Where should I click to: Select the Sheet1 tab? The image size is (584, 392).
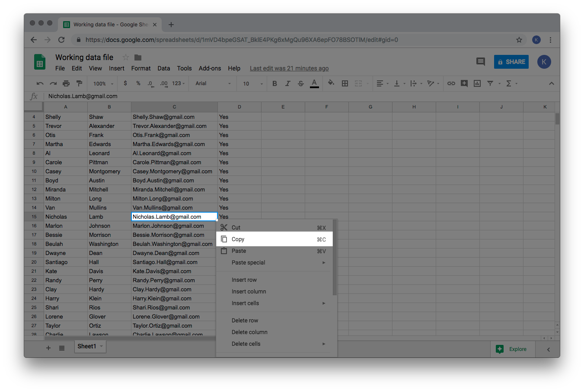[x=90, y=346]
